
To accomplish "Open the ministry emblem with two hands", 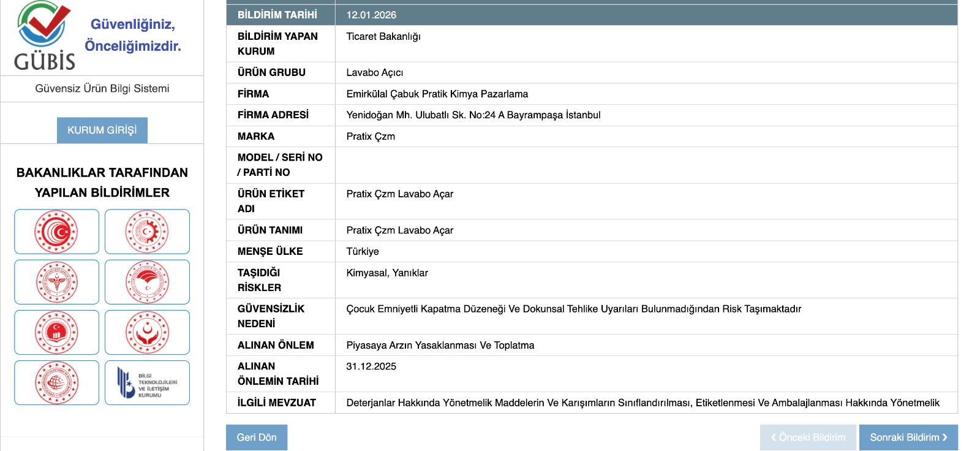I will pyautogui.click(x=147, y=332).
